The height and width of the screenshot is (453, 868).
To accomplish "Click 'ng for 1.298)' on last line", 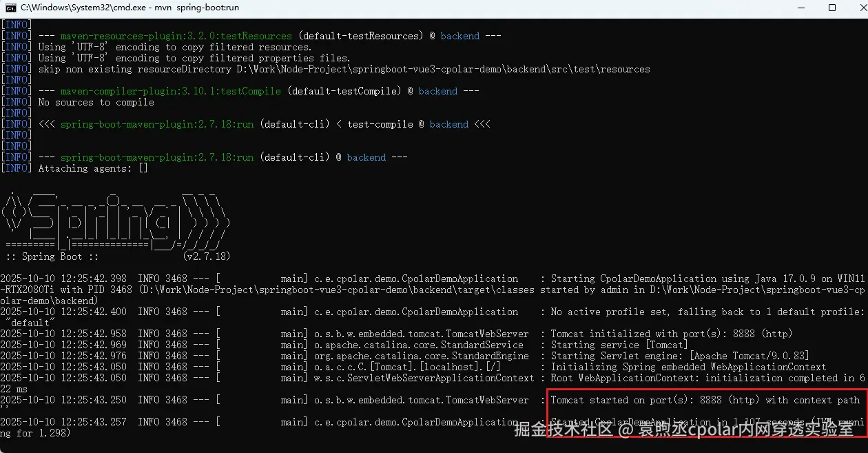I will click(36, 433).
